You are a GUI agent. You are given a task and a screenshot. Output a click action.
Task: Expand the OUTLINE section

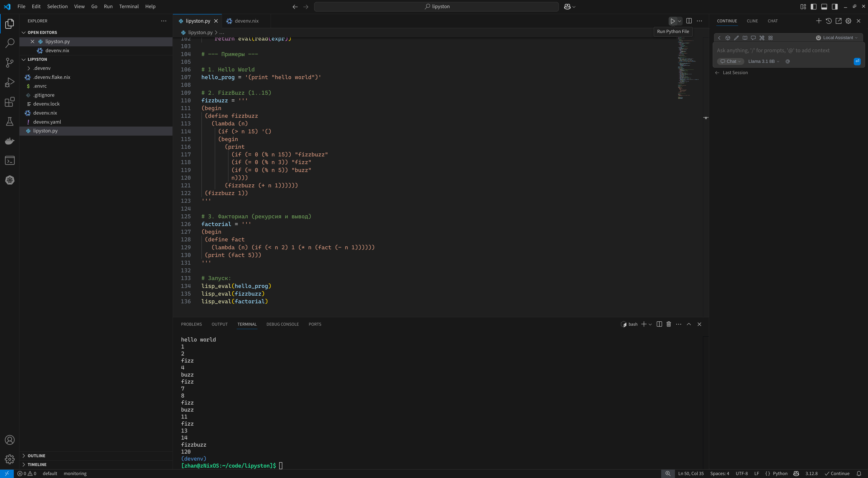tap(36, 456)
